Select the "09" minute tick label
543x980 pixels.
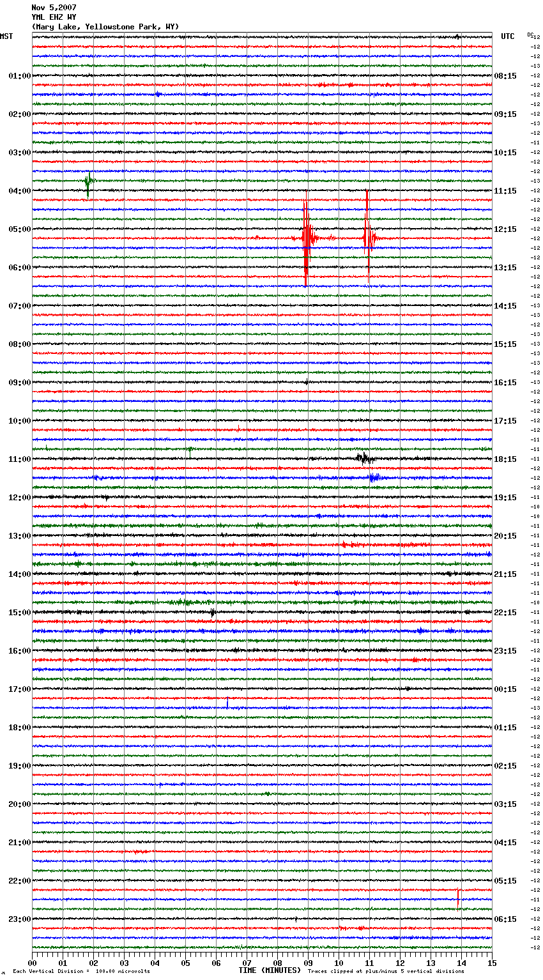pos(308,963)
